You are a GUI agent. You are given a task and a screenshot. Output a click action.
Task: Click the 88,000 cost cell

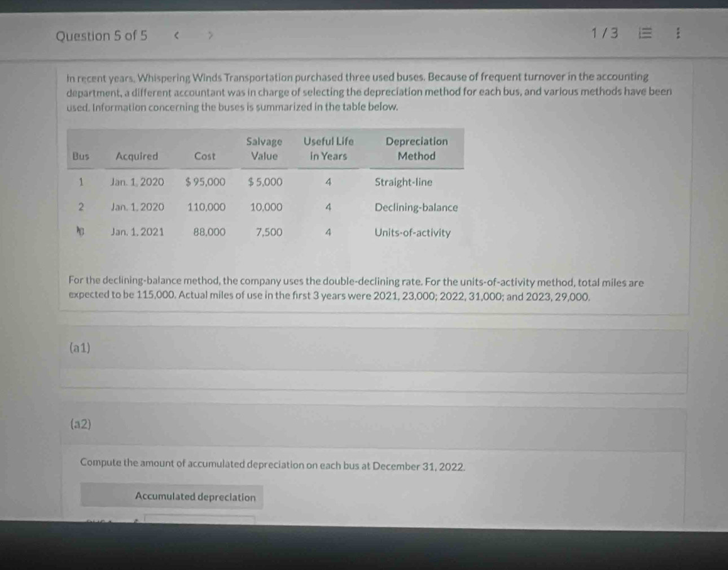(x=209, y=232)
